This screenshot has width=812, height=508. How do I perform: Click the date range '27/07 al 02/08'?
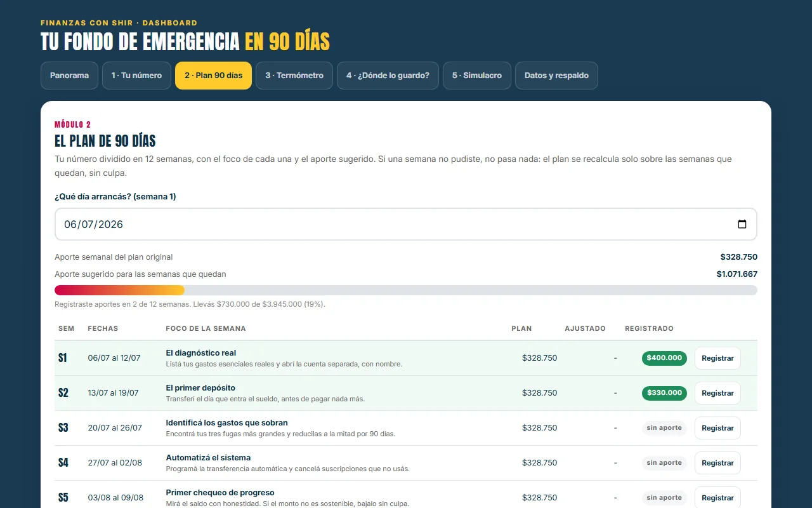pyautogui.click(x=115, y=463)
